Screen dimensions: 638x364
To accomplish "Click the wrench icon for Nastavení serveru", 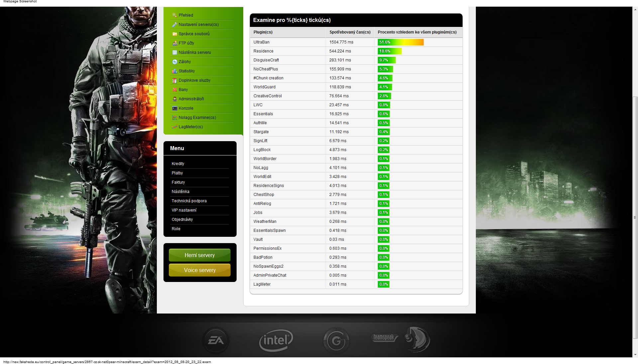I will [174, 24].
